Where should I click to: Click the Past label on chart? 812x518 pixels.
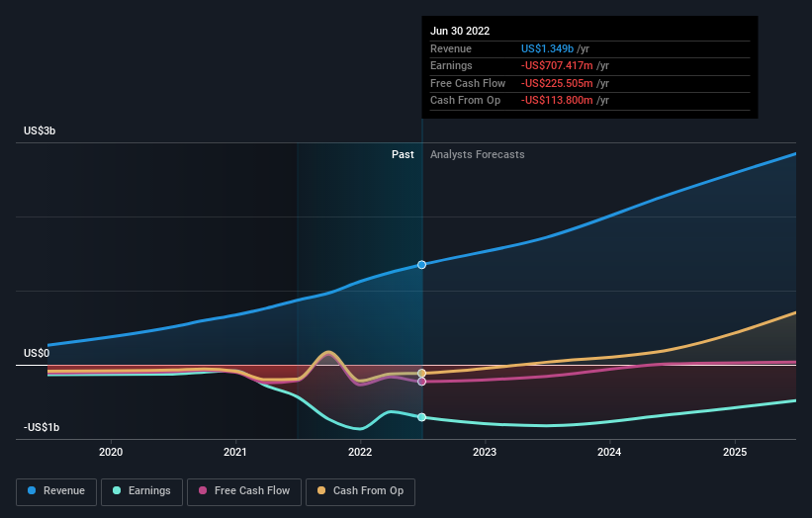[403, 155]
